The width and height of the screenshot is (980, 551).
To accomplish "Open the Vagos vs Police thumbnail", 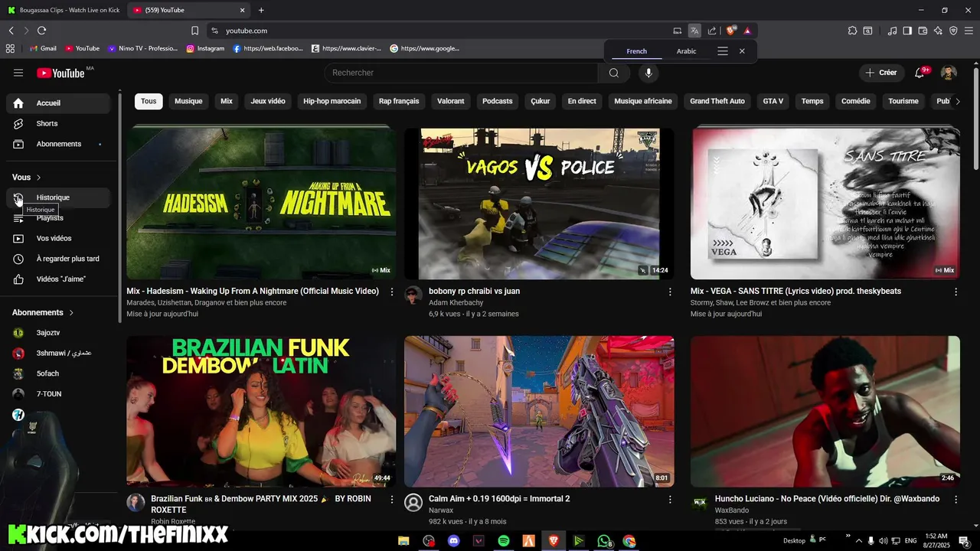I will click(x=539, y=204).
